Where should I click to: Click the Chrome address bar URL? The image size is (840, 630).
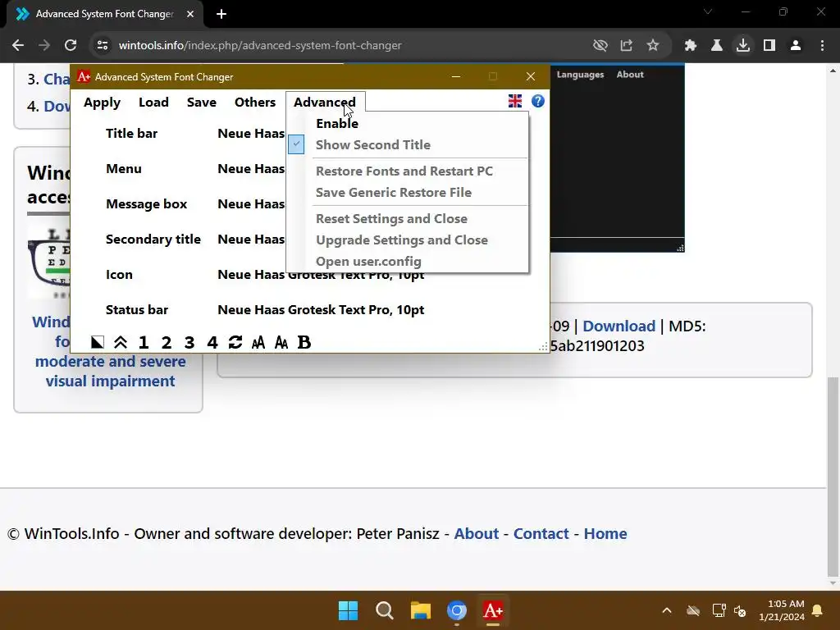click(x=260, y=46)
